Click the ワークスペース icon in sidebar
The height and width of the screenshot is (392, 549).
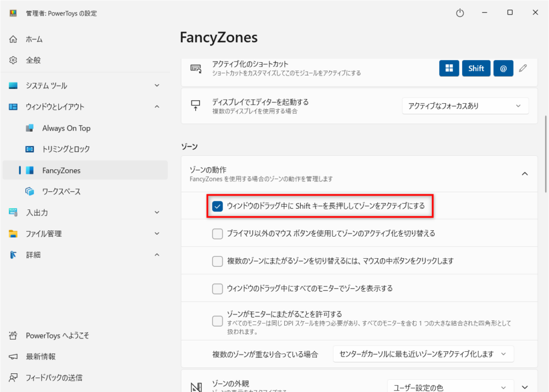(x=30, y=191)
